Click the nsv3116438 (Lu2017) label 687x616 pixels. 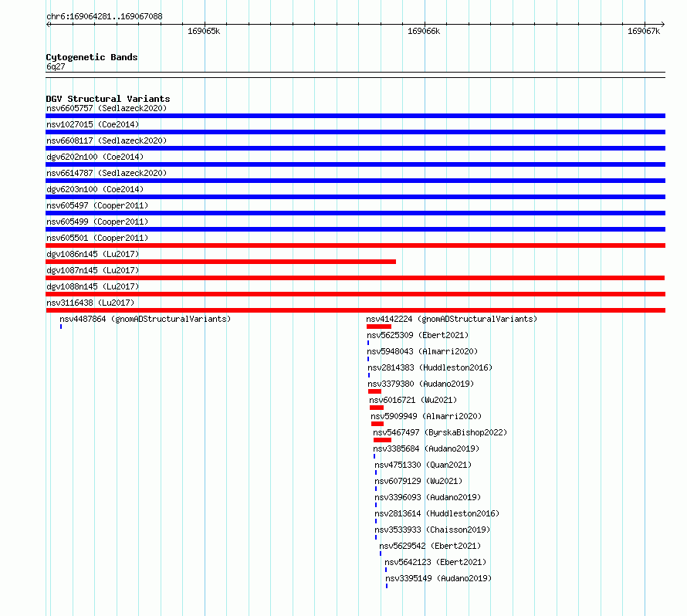click(90, 303)
